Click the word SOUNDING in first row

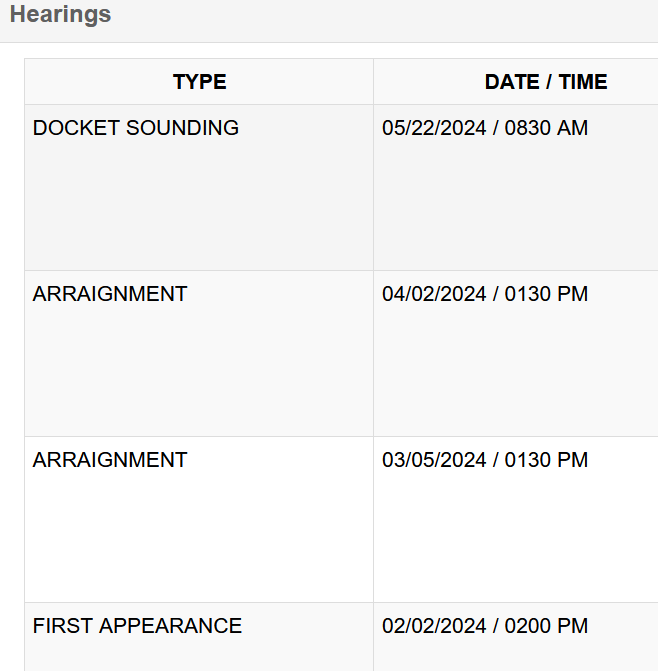(180, 128)
